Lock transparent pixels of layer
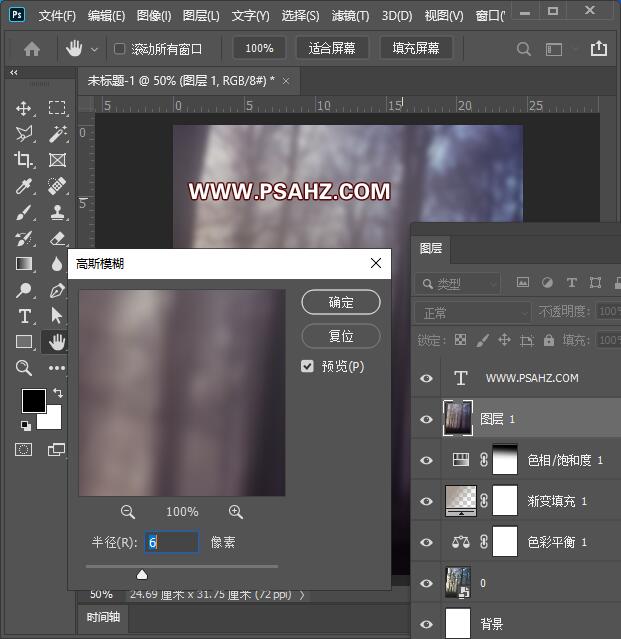Screen dimensions: 621x639 pos(460,339)
